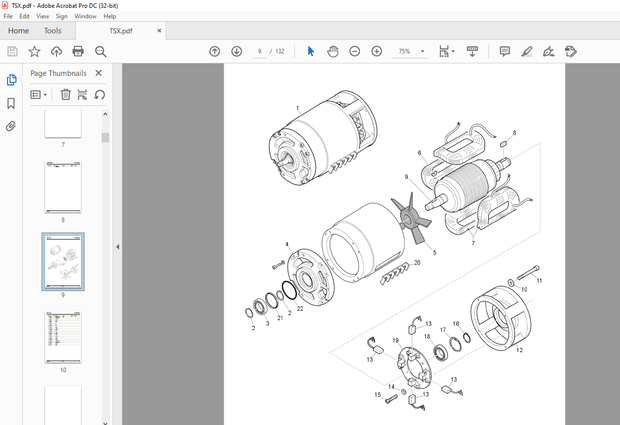The image size is (620, 425).
Task: Click the thumbnail panel scrollbar thumb
Action: (x=105, y=138)
